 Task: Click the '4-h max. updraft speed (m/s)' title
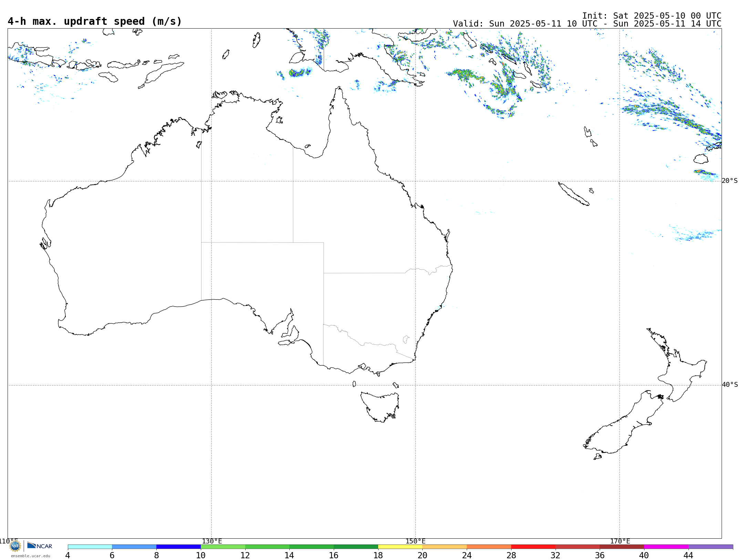95,21
